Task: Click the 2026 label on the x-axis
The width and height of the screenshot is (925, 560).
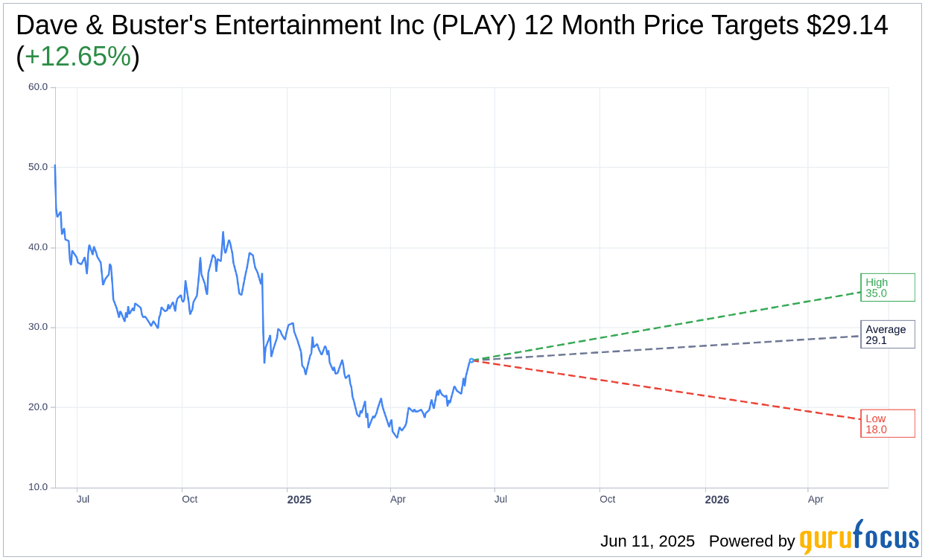Action: click(717, 499)
